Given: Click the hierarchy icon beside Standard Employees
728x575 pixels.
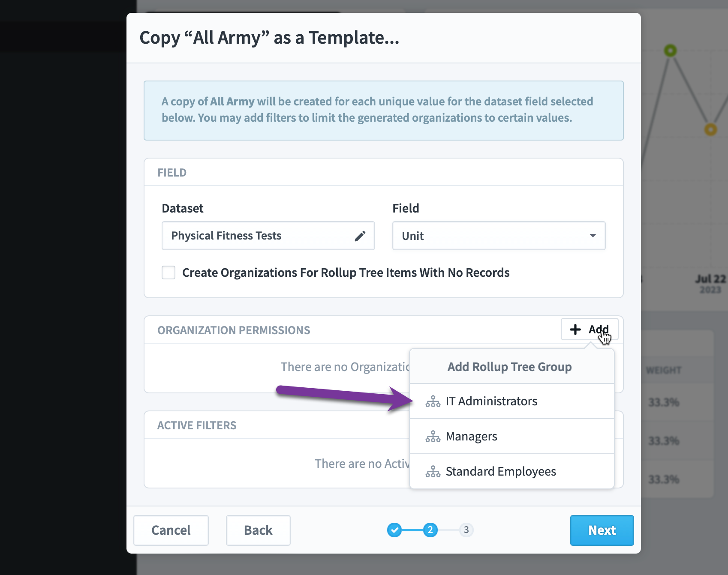Looking at the screenshot, I should (433, 472).
